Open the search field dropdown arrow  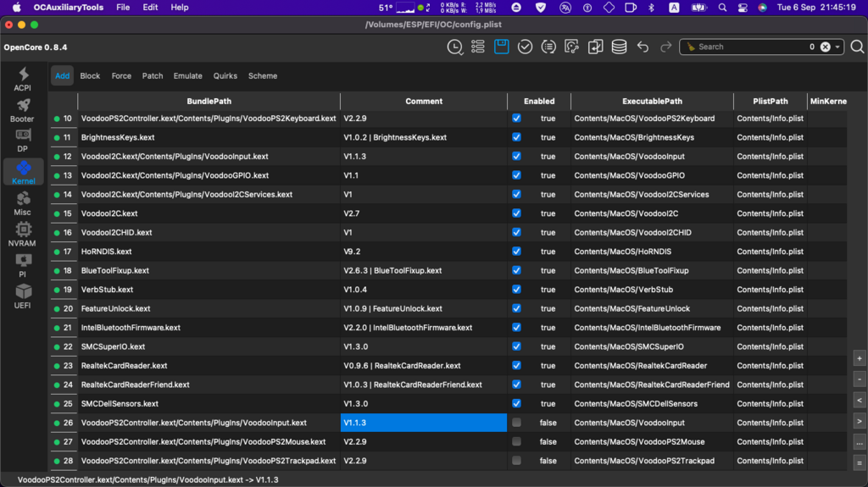click(838, 47)
